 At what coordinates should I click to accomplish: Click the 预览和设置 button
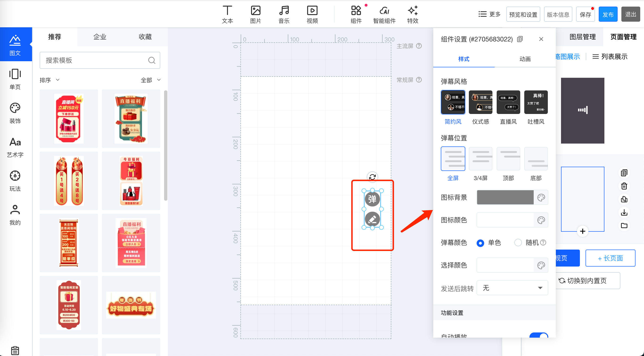523,14
